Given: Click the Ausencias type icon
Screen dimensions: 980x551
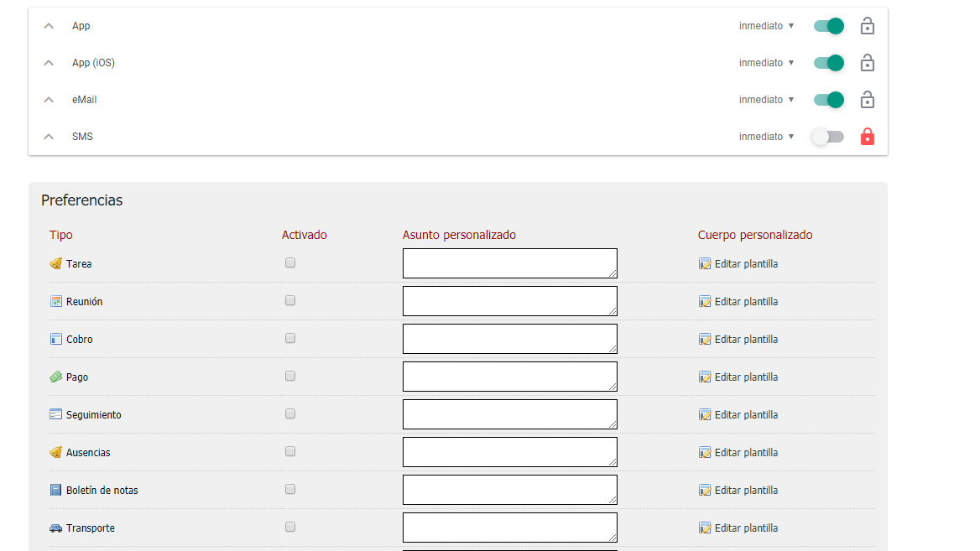Looking at the screenshot, I should [55, 452].
